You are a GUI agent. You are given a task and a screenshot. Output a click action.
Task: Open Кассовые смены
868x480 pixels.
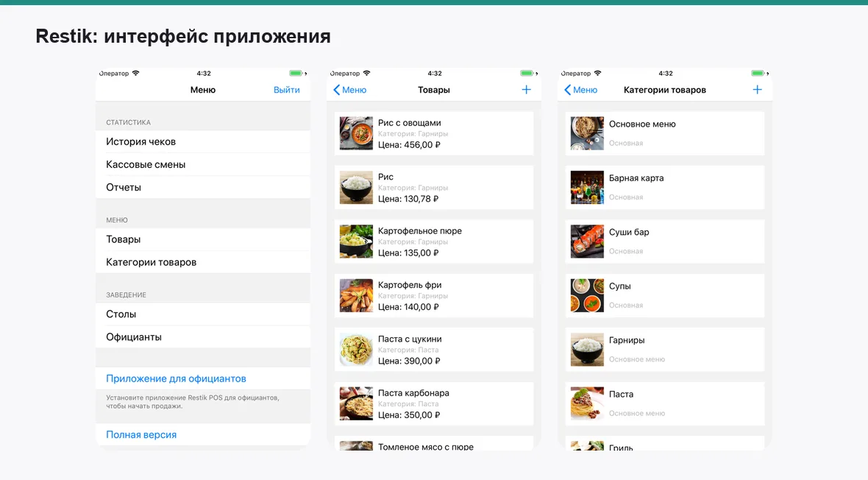(x=202, y=165)
